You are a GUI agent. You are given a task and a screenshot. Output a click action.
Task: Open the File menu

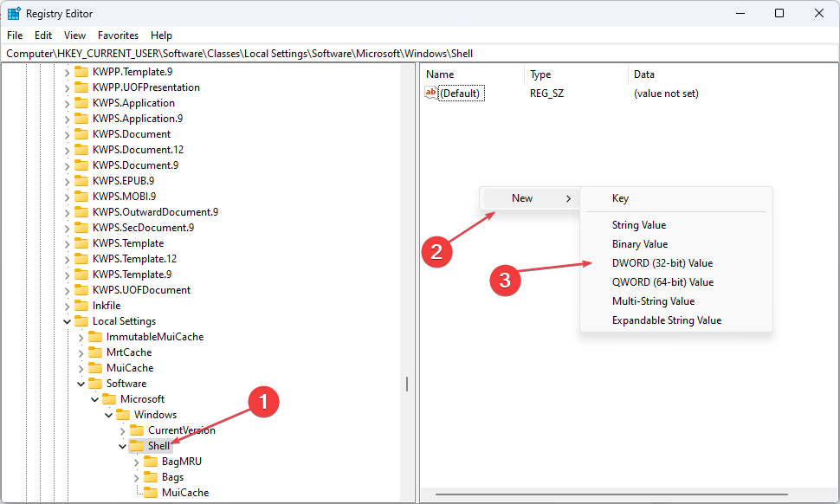coord(15,36)
